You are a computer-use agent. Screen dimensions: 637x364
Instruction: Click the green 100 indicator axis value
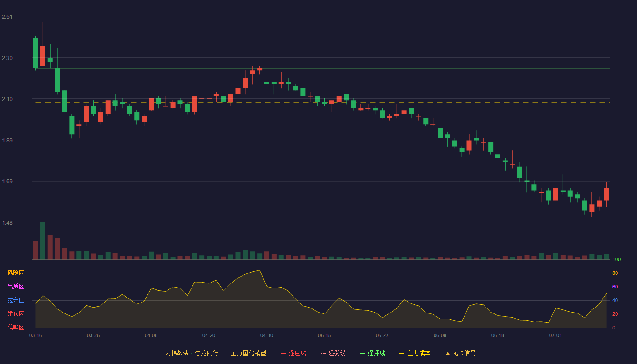coord(617,259)
